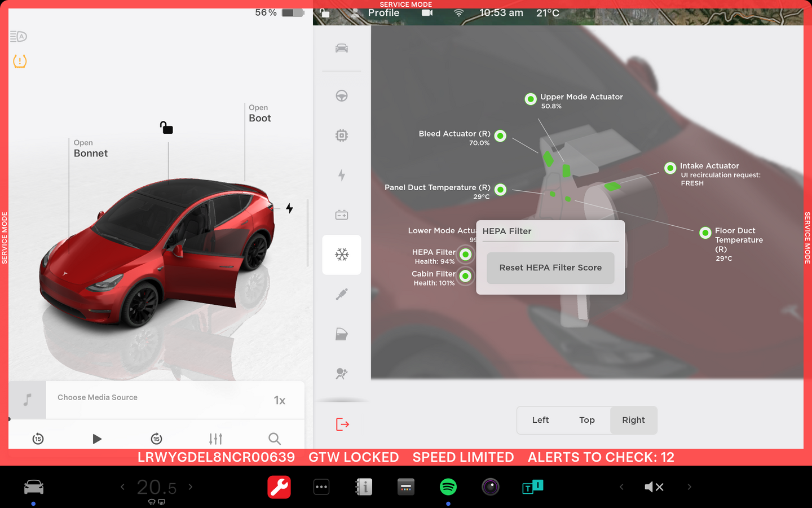This screenshot has height=508, width=812.
Task: Toggle the Intake Actuator indicator dot
Action: (x=670, y=168)
